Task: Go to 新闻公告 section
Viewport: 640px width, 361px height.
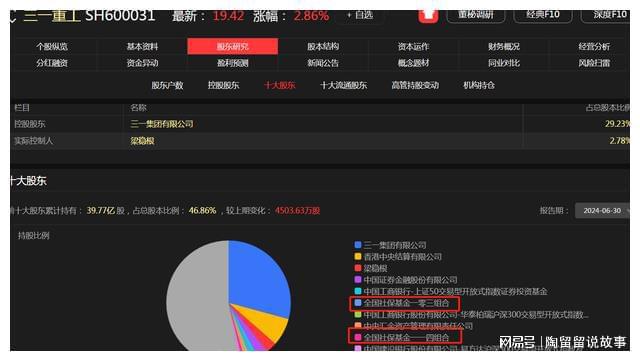Action: tap(323, 63)
